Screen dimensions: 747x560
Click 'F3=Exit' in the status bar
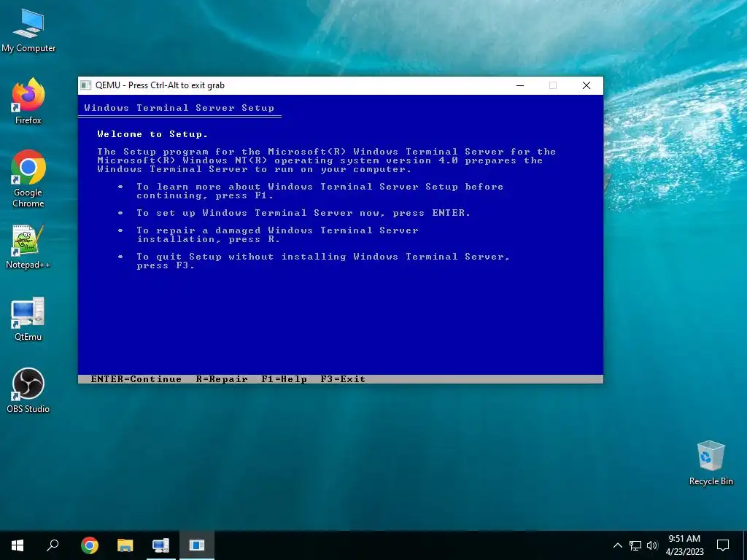point(343,379)
